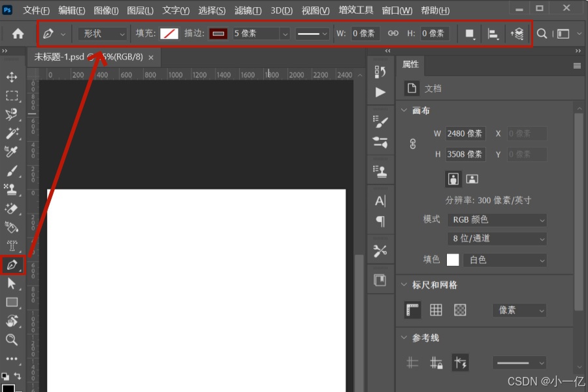Select the Paint Bucket tool
The width and height of the screenshot is (588, 392).
pyautogui.click(x=12, y=227)
